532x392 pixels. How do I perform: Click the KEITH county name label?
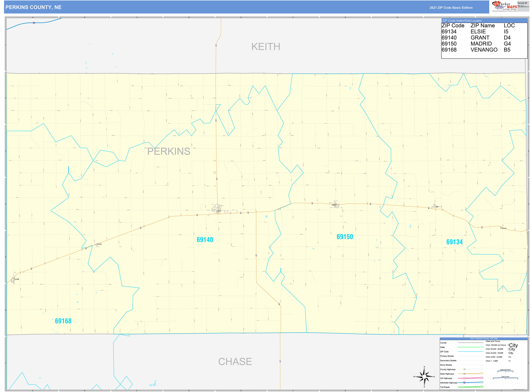[x=266, y=47]
